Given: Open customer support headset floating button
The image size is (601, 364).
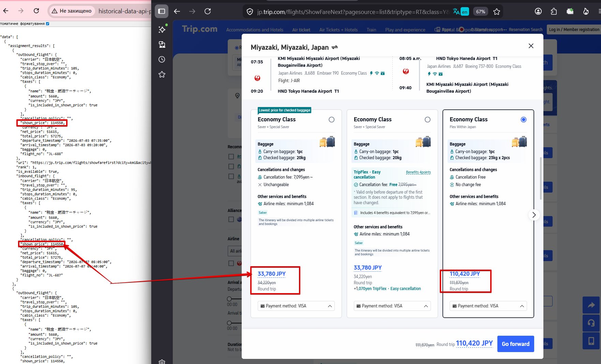Looking at the screenshot, I should [591, 323].
